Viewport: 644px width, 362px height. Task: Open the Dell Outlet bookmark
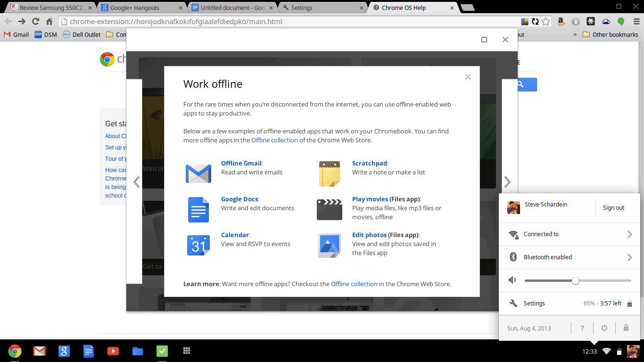pyautogui.click(x=82, y=34)
